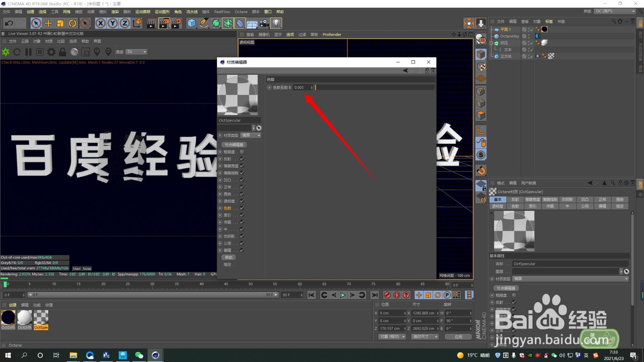Click the 色散系数 B slider track
Screen dimensions: 644x362
[x=375, y=87]
